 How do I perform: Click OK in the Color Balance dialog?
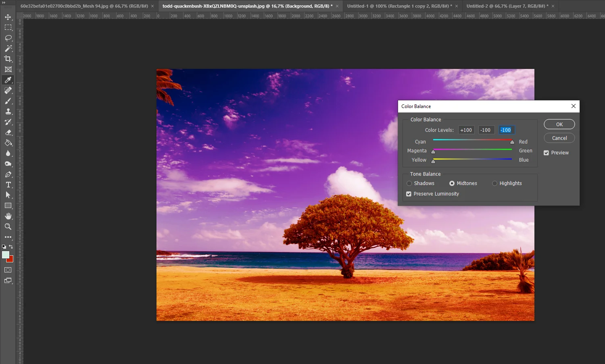pyautogui.click(x=559, y=124)
